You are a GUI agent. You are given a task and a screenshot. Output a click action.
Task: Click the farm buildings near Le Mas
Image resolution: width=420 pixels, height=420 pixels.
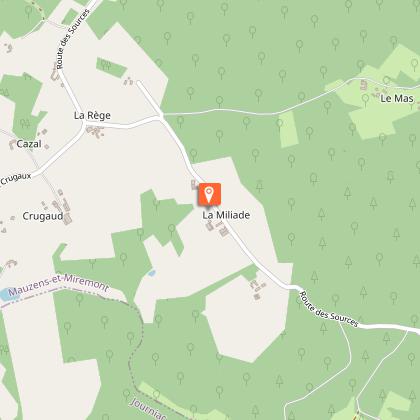coord(373,88)
